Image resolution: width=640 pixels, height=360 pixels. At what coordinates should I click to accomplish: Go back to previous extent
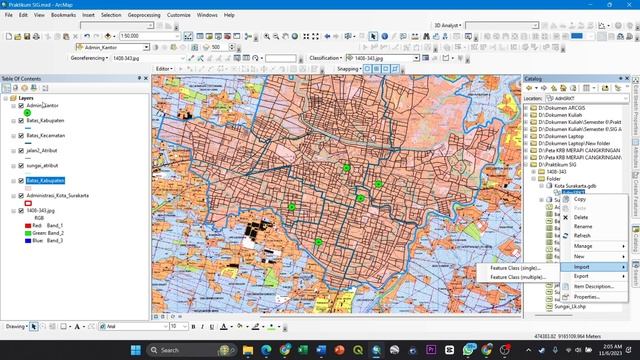pos(327,36)
